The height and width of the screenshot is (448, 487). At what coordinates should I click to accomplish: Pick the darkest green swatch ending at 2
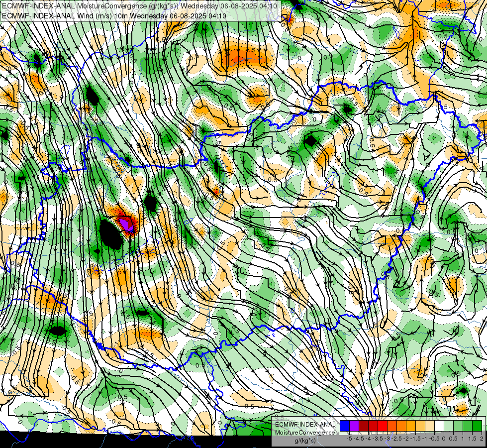(477, 426)
